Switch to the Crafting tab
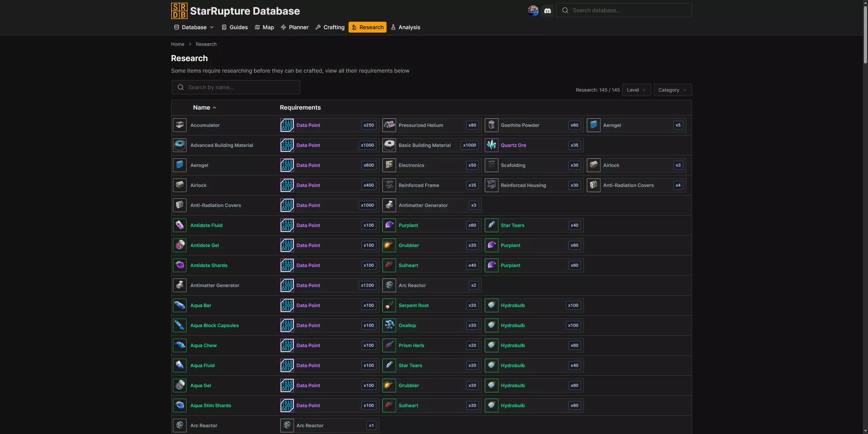This screenshot has width=868, height=434. tap(330, 27)
